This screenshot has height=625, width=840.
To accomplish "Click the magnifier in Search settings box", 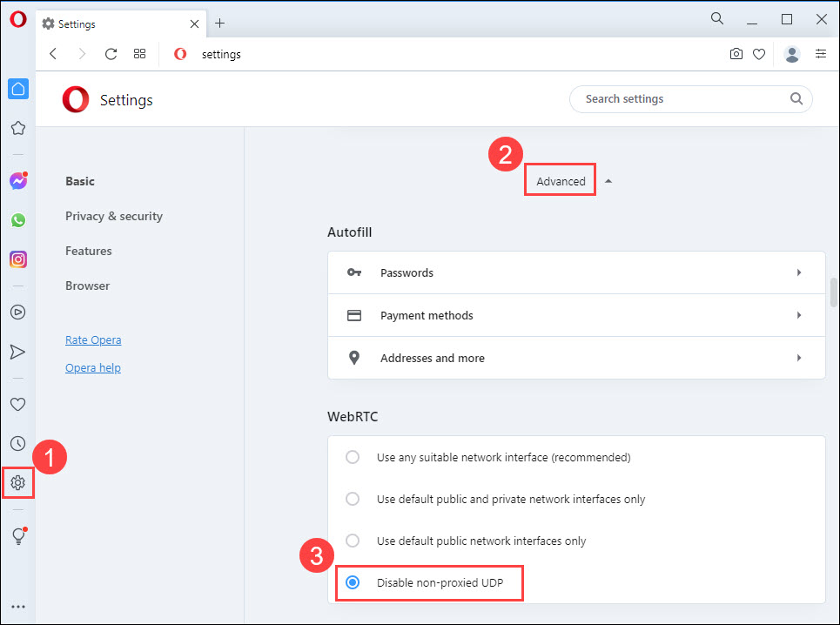I will click(796, 98).
